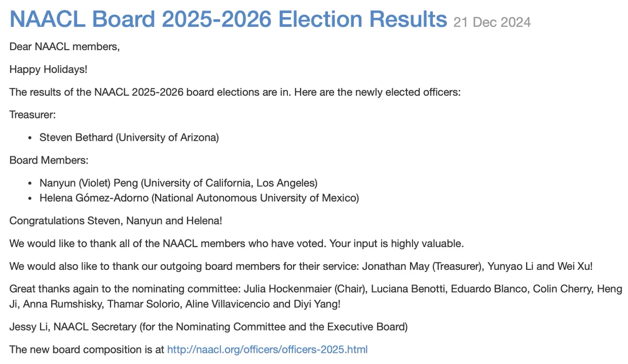Click the Nanyun (Violet) Peng bullet item
The height and width of the screenshot is (364, 628).
(178, 183)
